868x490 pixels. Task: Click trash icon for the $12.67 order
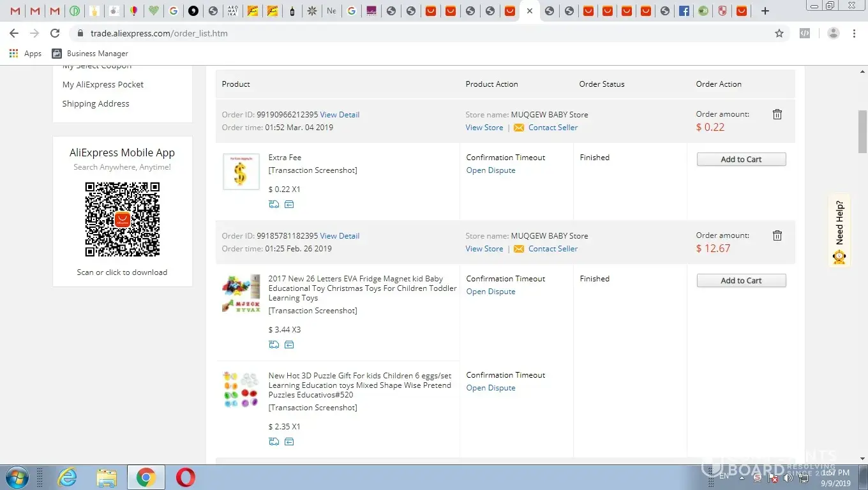(777, 235)
